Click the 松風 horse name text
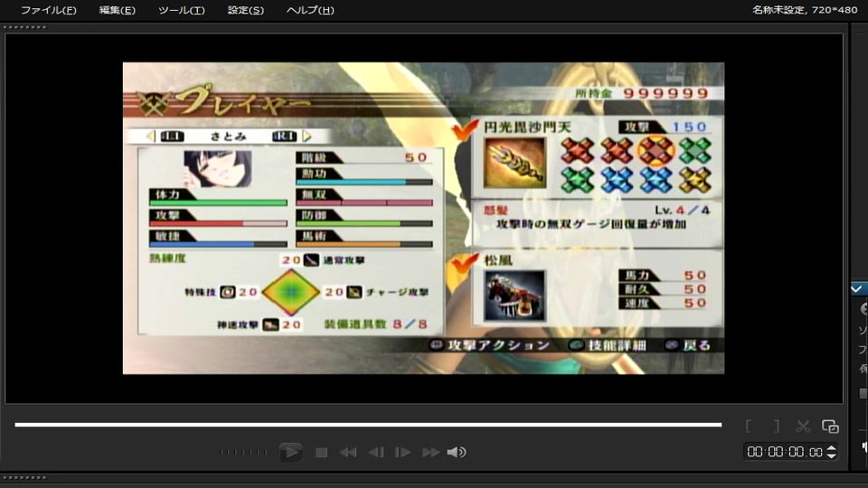Image resolution: width=868 pixels, height=488 pixels. click(x=498, y=260)
